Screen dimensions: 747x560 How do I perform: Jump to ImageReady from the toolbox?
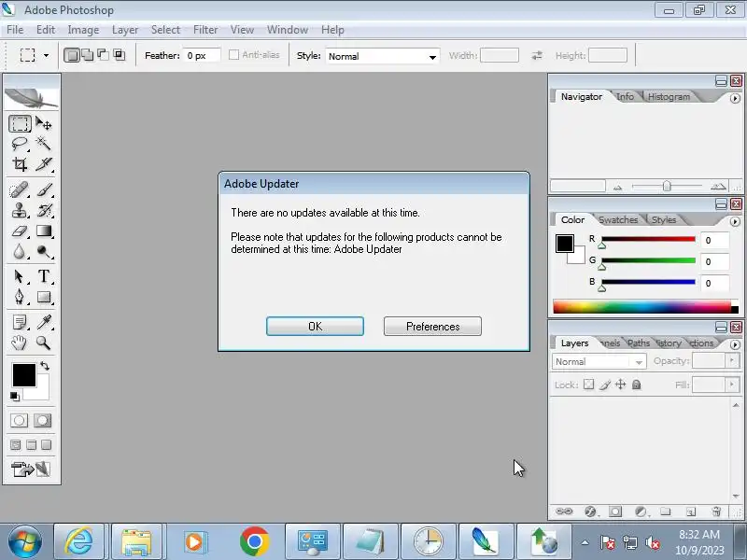(x=32, y=469)
